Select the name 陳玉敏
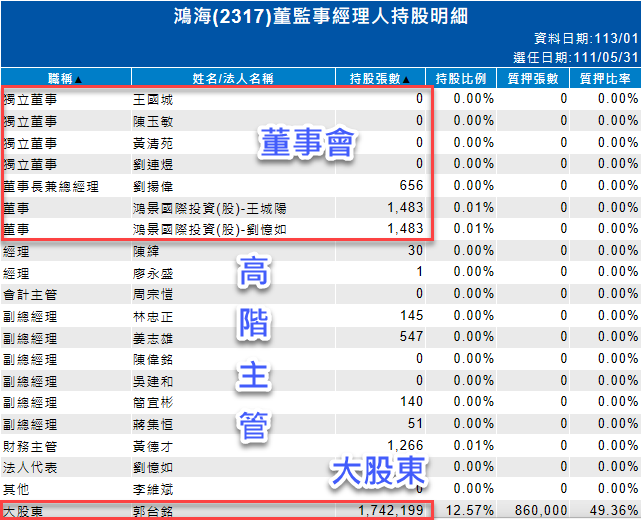The image size is (641, 520). 153,121
